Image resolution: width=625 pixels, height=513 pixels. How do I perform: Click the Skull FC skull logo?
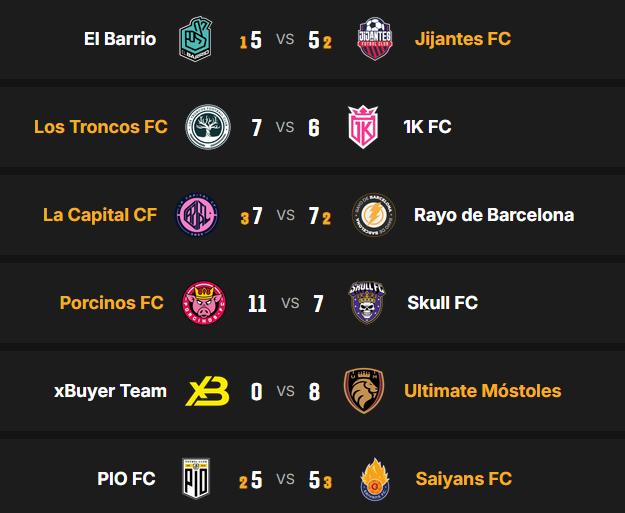368,303
